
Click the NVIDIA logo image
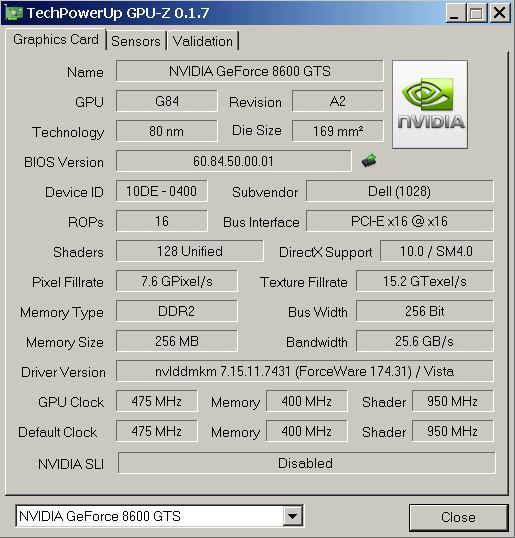coord(430,105)
